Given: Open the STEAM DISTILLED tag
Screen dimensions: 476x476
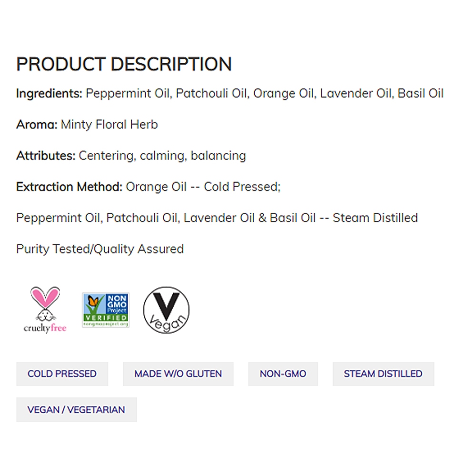Looking at the screenshot, I should point(383,374).
